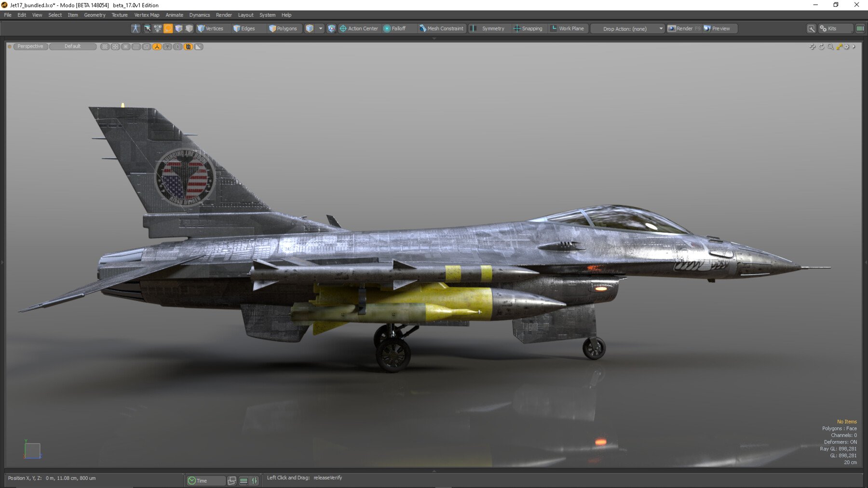Toggle the orange book-shaped viewport icon
This screenshot has height=488, width=868.
click(189, 47)
